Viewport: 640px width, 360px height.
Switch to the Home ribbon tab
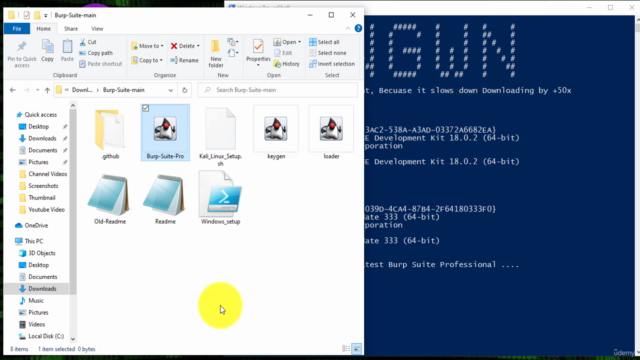43,29
